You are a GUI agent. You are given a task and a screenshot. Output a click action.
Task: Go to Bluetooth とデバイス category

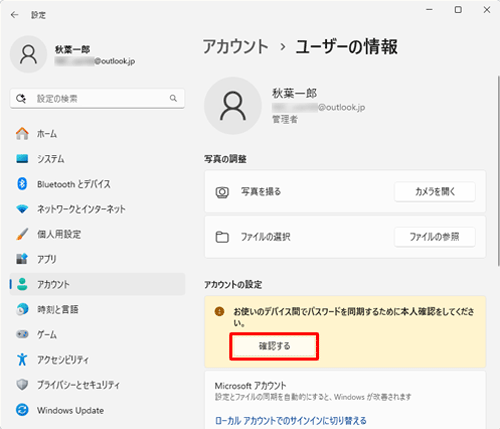pos(97,184)
